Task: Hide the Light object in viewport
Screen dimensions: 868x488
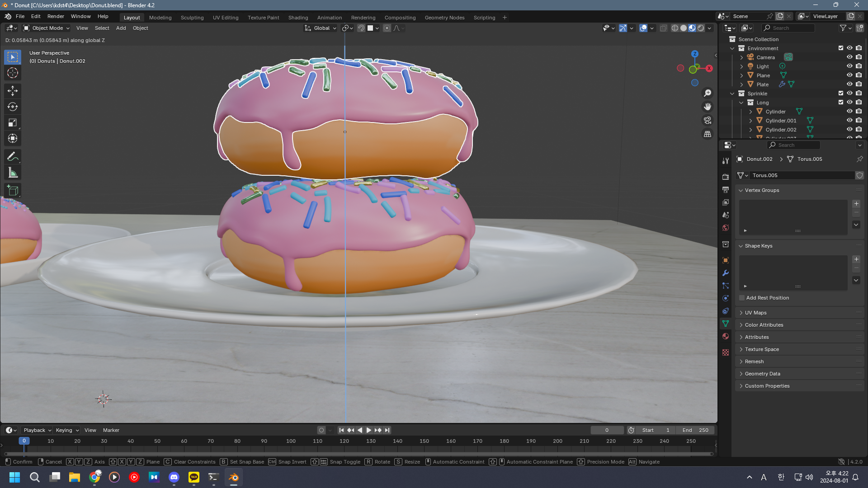Action: click(x=849, y=66)
